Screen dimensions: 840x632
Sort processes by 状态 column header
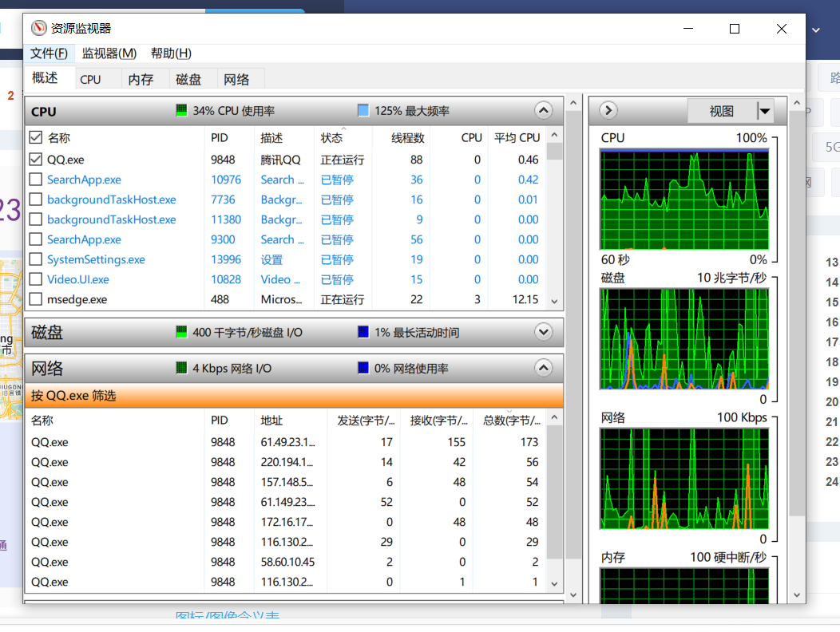pos(343,137)
